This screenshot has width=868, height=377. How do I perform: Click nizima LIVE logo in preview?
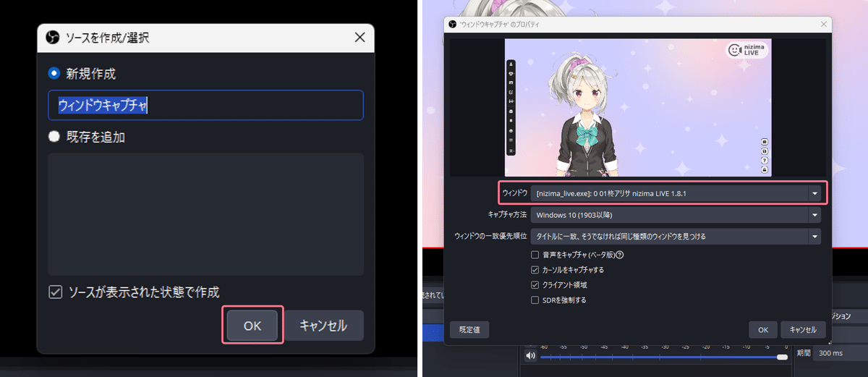(x=746, y=50)
